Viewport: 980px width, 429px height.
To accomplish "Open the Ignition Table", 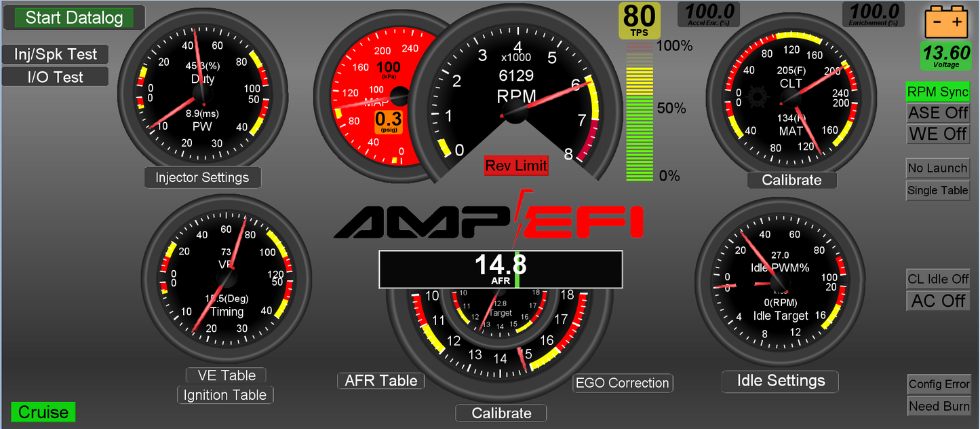I will [224, 395].
